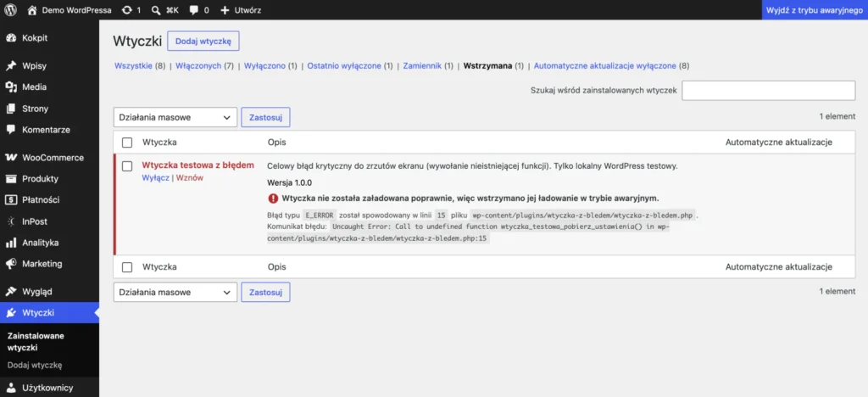Image resolution: width=868 pixels, height=397 pixels.
Task: Open the WordPress logo menu
Action: point(11,10)
